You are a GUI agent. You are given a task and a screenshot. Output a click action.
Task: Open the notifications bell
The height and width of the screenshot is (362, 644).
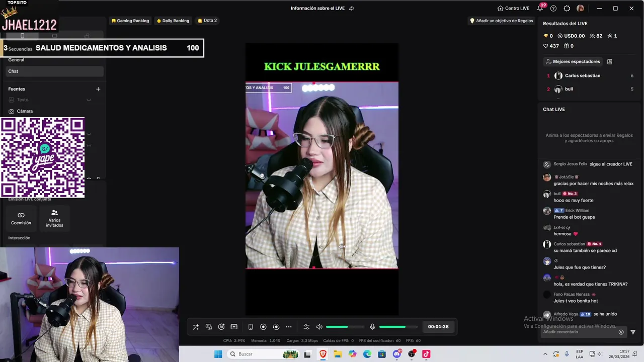pyautogui.click(x=540, y=8)
